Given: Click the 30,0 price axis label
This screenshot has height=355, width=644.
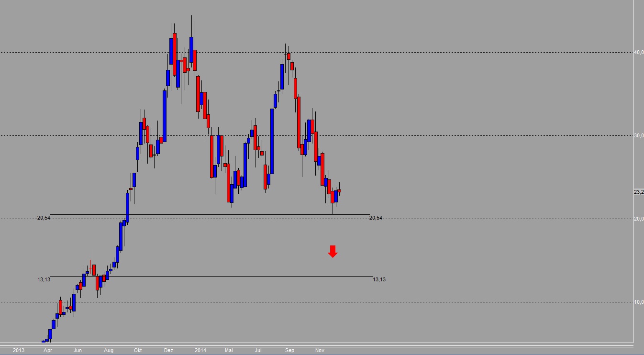Looking at the screenshot, I should (x=638, y=135).
